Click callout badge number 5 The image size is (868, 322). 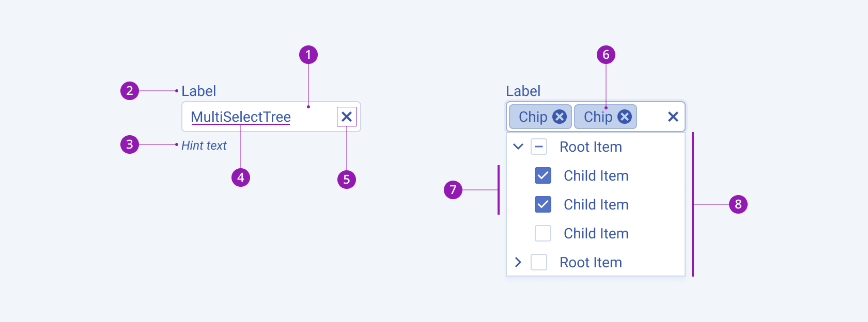(x=347, y=180)
